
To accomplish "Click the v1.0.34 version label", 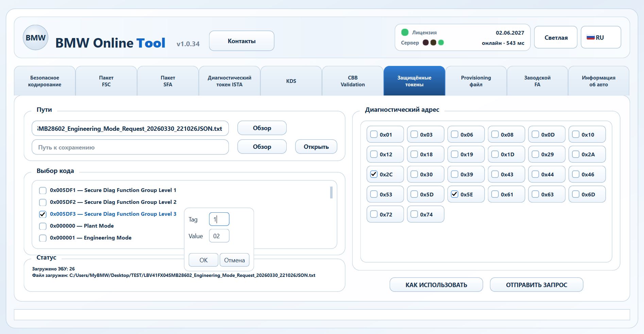I will [188, 44].
